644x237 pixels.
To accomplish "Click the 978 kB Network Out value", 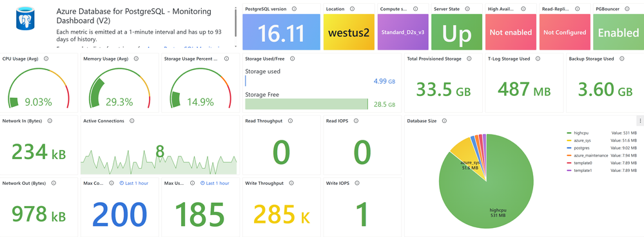I will tap(39, 214).
